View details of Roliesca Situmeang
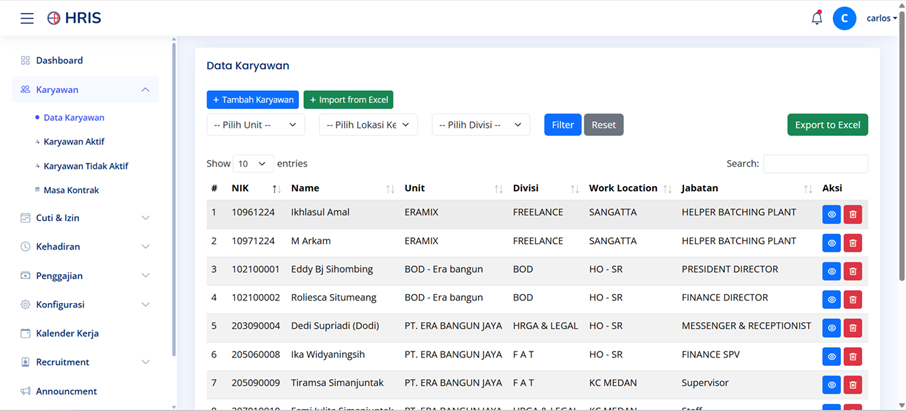This screenshot has width=906, height=411. pyautogui.click(x=831, y=299)
